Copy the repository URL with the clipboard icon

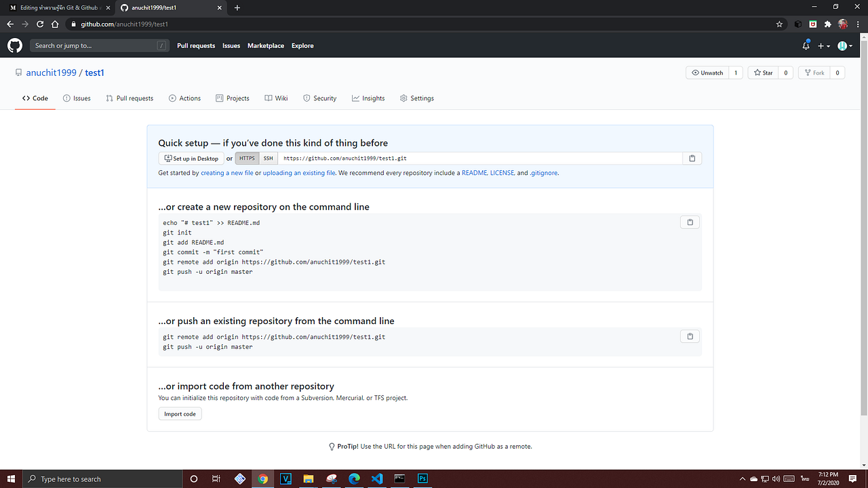[692, 158]
